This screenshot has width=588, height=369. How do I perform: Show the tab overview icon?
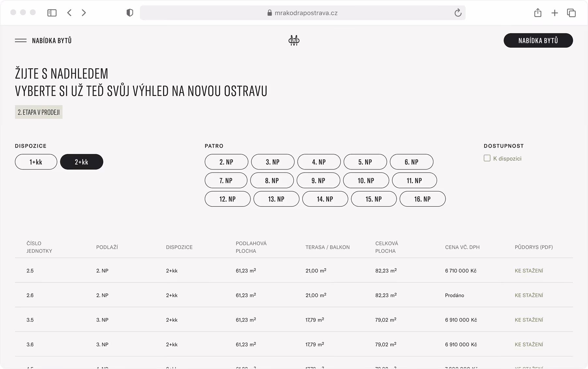pos(571,13)
